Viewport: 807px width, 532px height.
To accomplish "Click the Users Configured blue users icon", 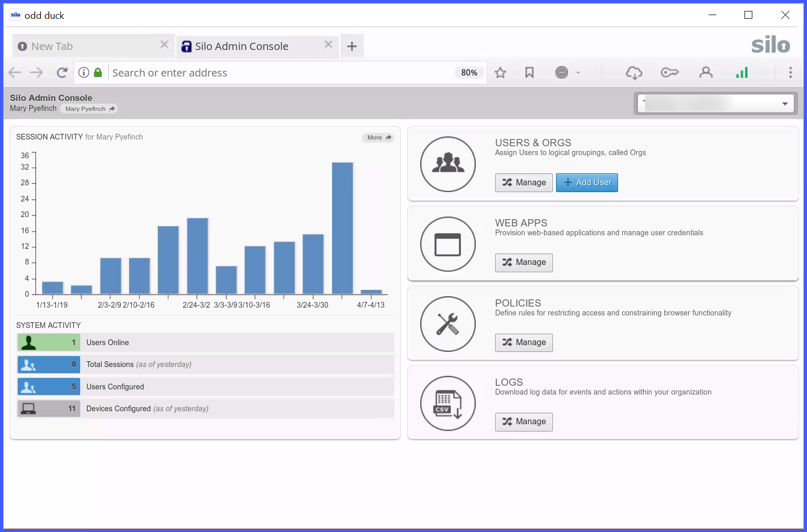I will click(28, 387).
